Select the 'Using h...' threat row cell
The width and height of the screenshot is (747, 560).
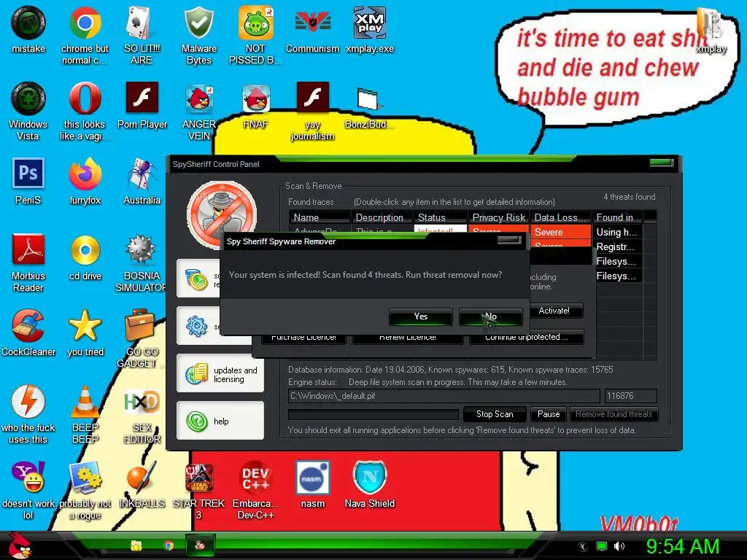point(617,232)
